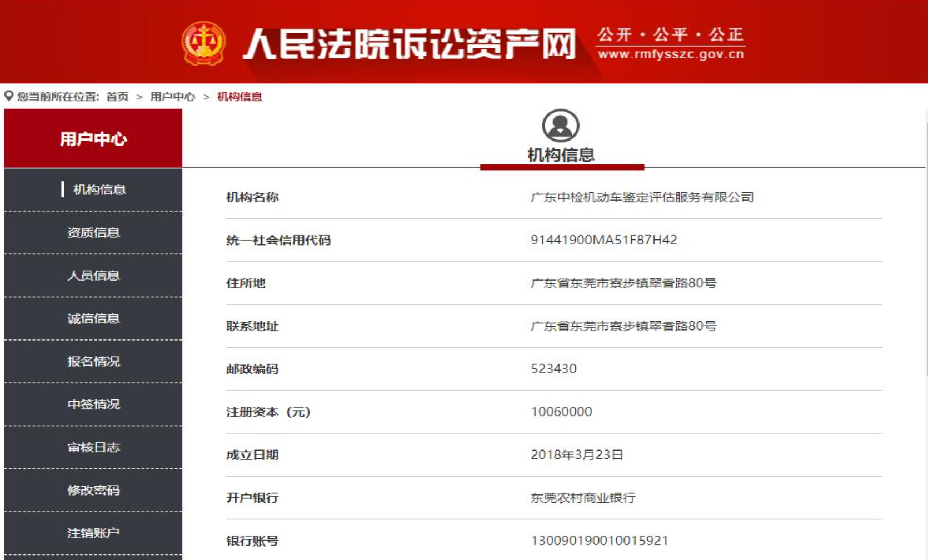Click the 注册资本（元） field label
This screenshot has height=560, width=928.
268,412
